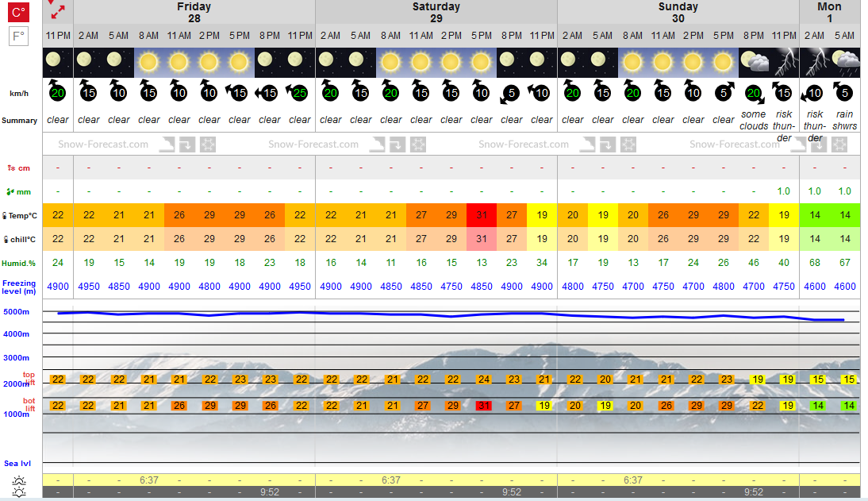Click Saturday 5 PM top lift temperature 24
This screenshot has height=501, width=868.
(x=484, y=380)
